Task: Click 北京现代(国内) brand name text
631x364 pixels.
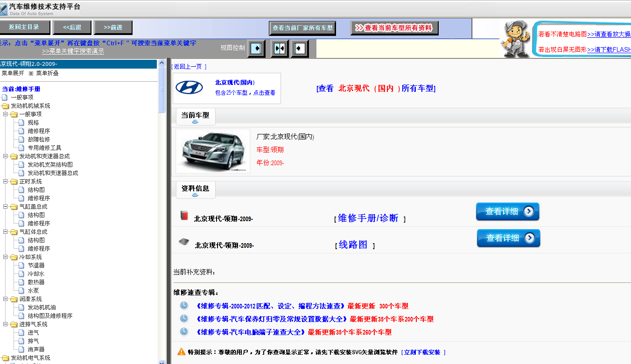Action: pos(235,83)
